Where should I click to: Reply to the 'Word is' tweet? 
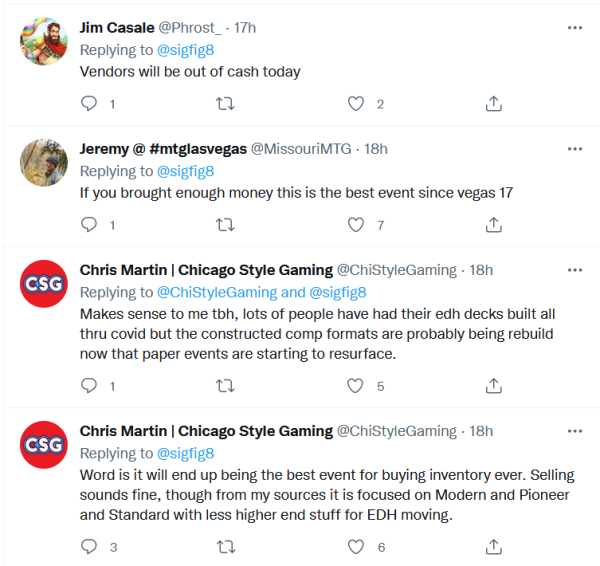click(89, 546)
